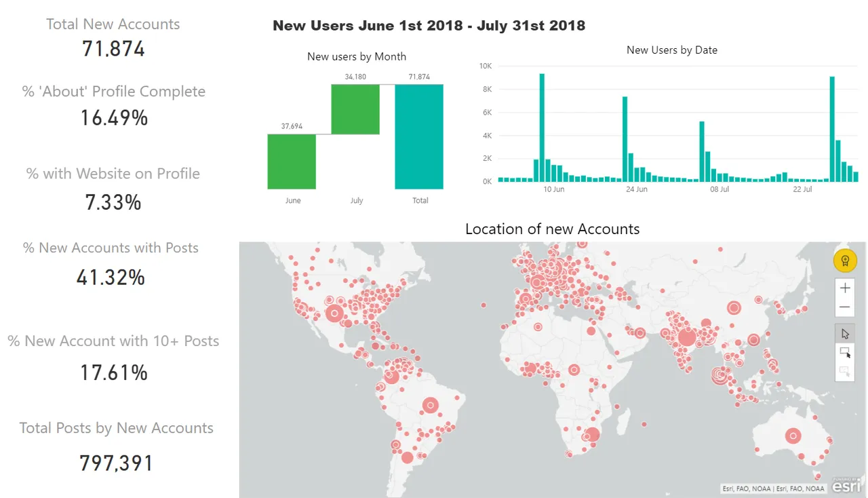Click the '% with Website on Profile' label

tap(113, 174)
